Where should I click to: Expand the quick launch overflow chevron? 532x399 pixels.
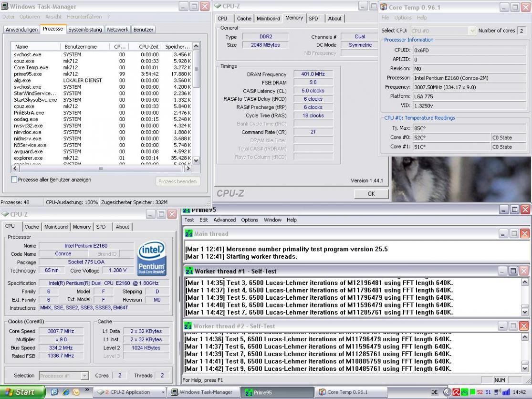[x=87, y=389]
